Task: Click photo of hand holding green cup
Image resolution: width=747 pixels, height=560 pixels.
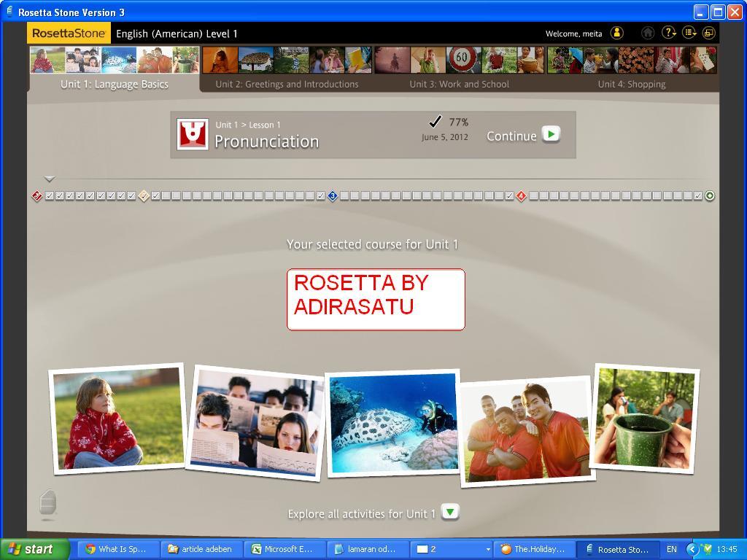Action: 645,419
